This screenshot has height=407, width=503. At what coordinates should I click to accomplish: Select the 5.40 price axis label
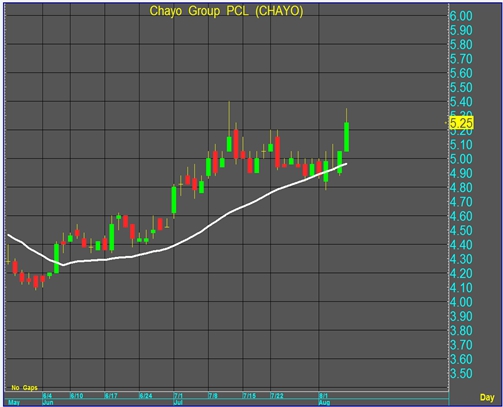click(461, 102)
